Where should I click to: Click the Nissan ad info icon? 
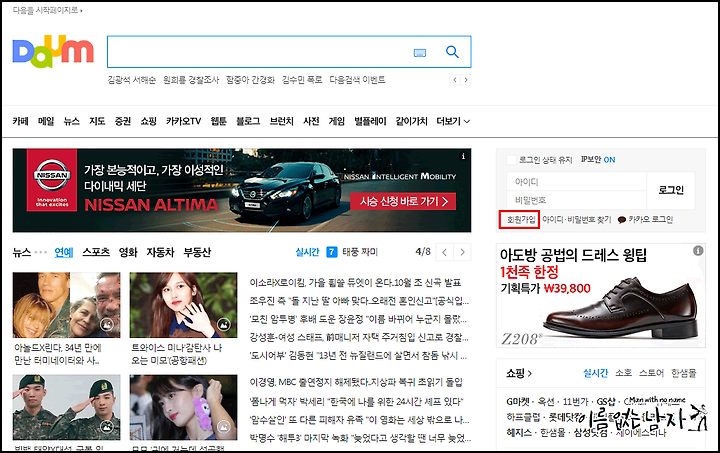[x=463, y=156]
